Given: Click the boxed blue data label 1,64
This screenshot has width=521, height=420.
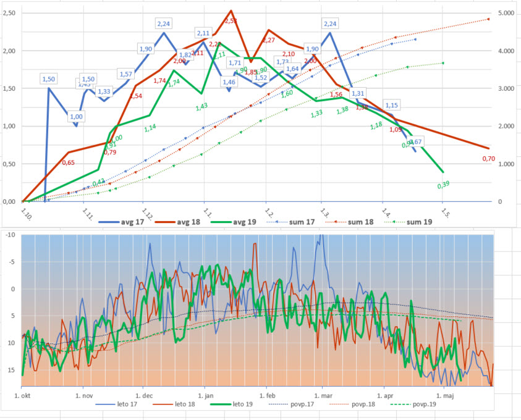Looking at the screenshot, I should 292,69.
